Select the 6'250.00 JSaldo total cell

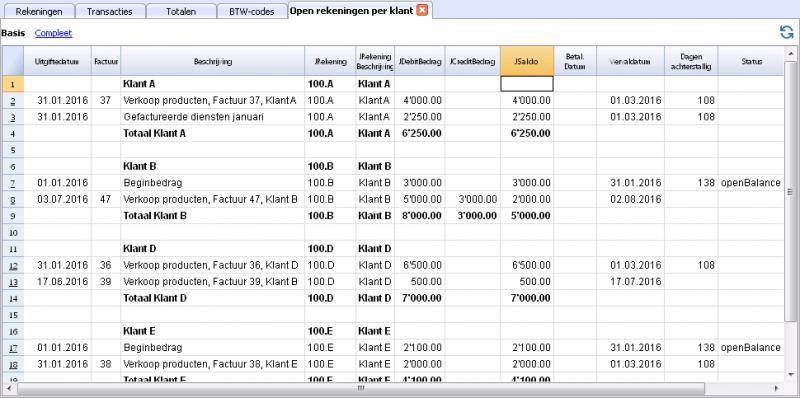coord(527,134)
